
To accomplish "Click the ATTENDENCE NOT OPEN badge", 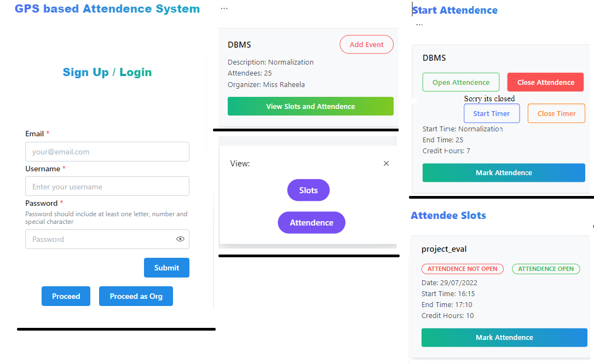I will (462, 269).
